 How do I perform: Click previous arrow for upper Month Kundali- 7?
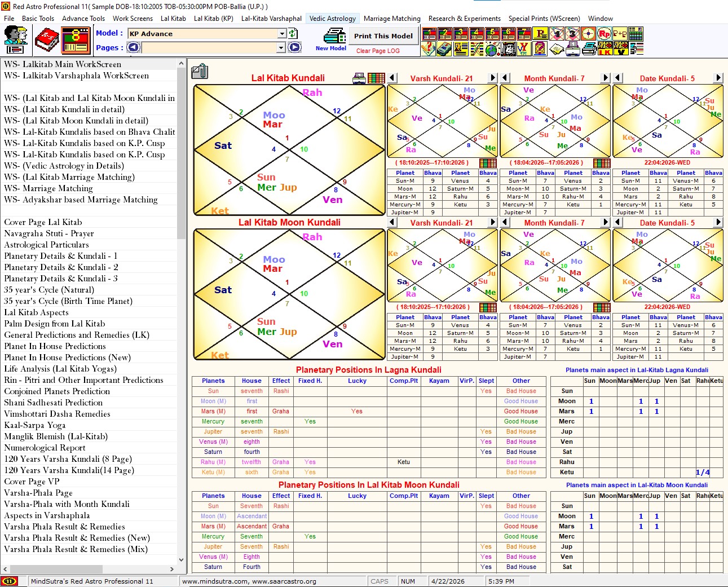tap(505, 78)
